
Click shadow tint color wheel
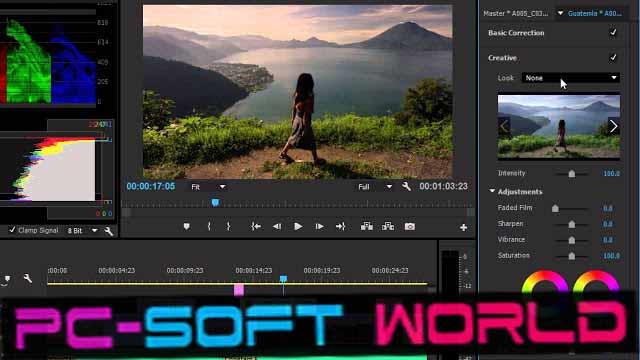point(545,282)
